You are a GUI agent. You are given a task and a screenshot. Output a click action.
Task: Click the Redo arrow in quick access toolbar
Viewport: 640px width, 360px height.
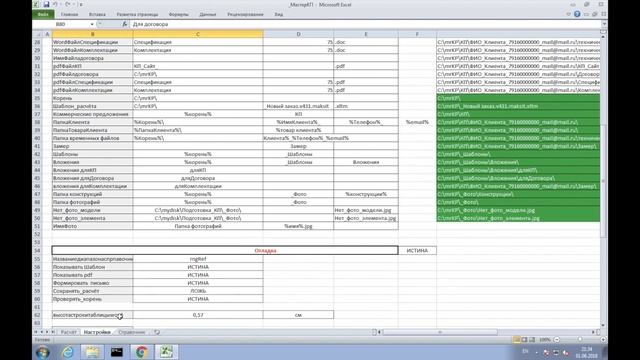click(x=68, y=4)
